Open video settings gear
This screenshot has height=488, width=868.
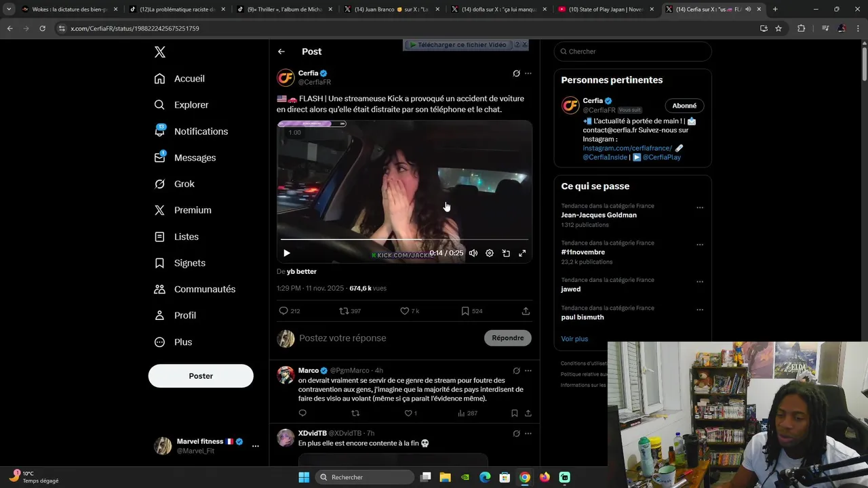(x=490, y=253)
